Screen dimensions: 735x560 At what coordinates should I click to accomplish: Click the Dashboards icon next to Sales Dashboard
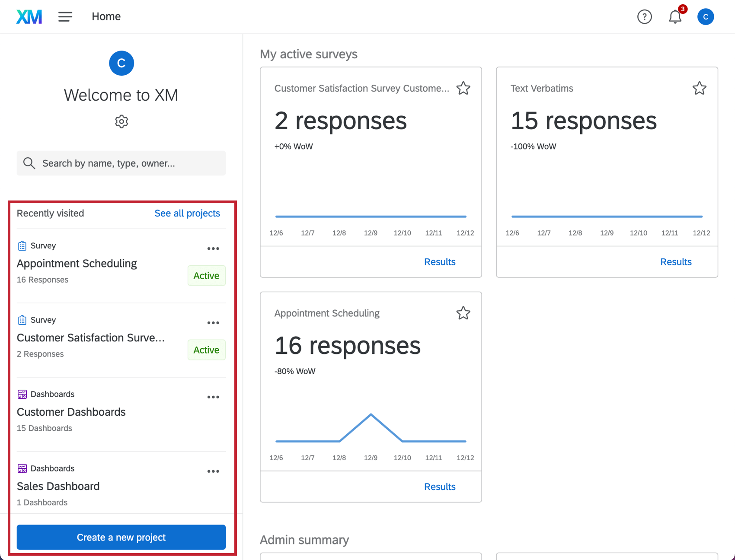22,468
